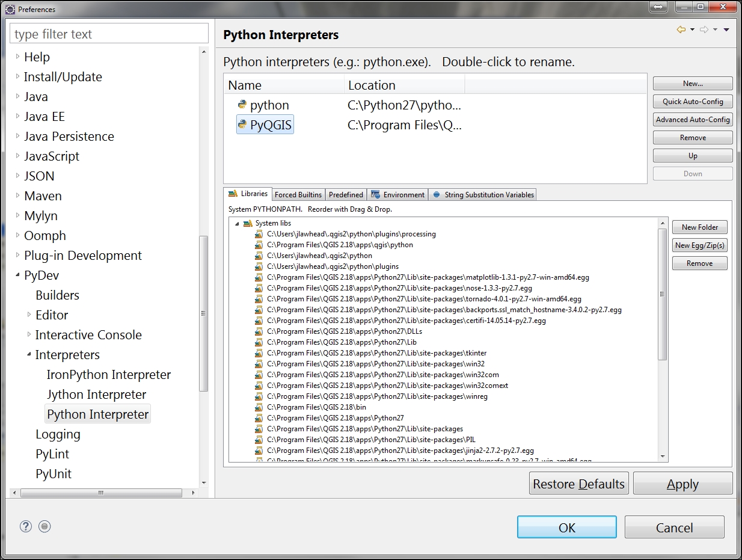Click the PyQGIS interpreter icon

[x=242, y=125]
